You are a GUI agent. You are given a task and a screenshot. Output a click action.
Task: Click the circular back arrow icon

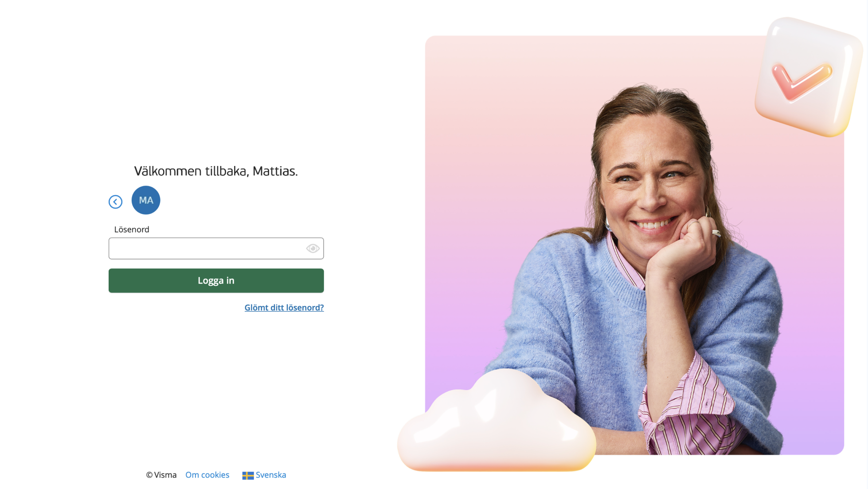click(x=115, y=202)
